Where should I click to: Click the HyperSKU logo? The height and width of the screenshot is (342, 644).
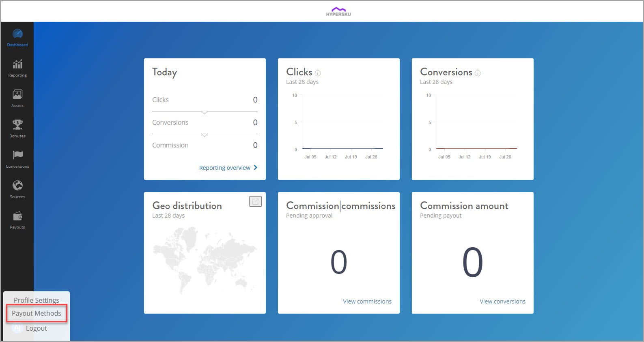[338, 11]
